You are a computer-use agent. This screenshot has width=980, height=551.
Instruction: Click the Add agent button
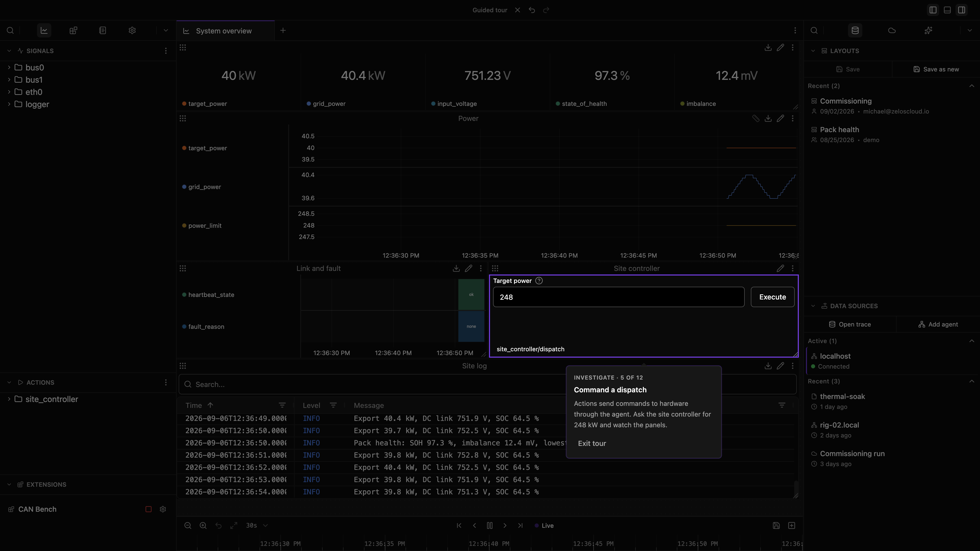938,324
